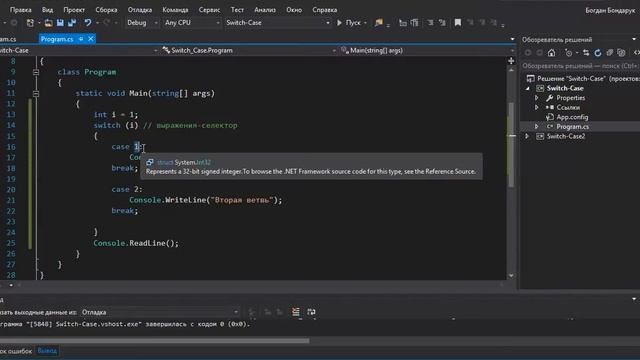Screen dimensions: 640x360
Task: Open the Сервис menu
Action: (x=209, y=10)
